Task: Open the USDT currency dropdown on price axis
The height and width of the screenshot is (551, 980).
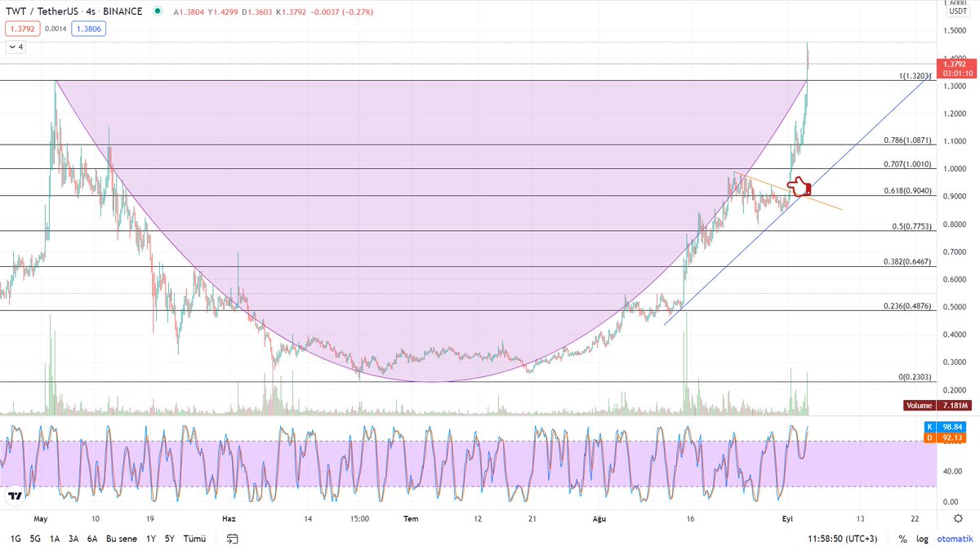Action: (957, 11)
